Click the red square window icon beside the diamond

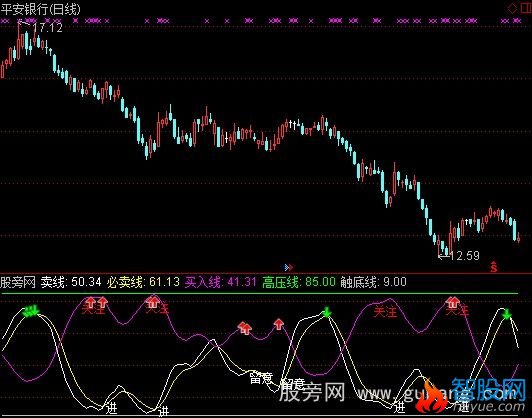pyautogui.click(x=526, y=8)
